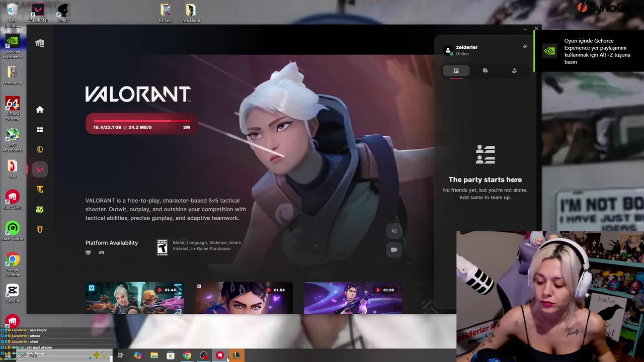This screenshot has width=644, height=362.
Task: Select League of Legends in sidebar
Action: (40, 149)
